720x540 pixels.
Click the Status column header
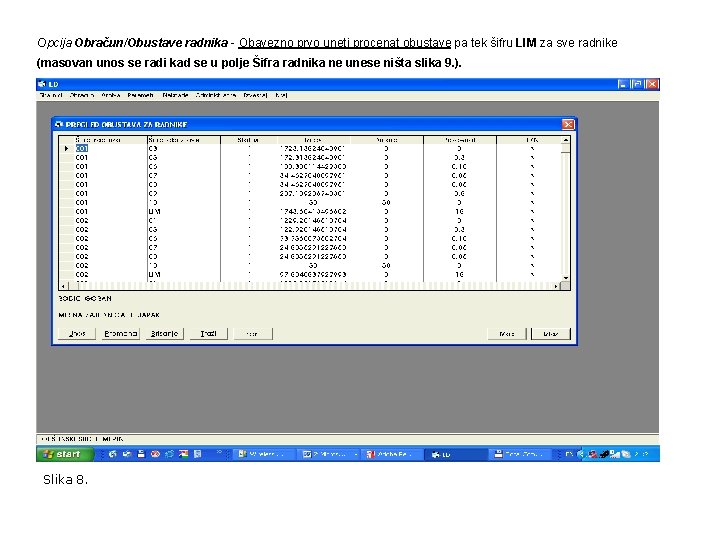point(248,140)
